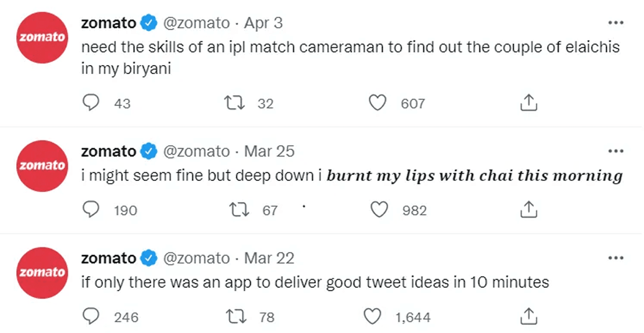Open more options on the Apr 3 tweet
Screen dimensions: 644x333
[616, 22]
